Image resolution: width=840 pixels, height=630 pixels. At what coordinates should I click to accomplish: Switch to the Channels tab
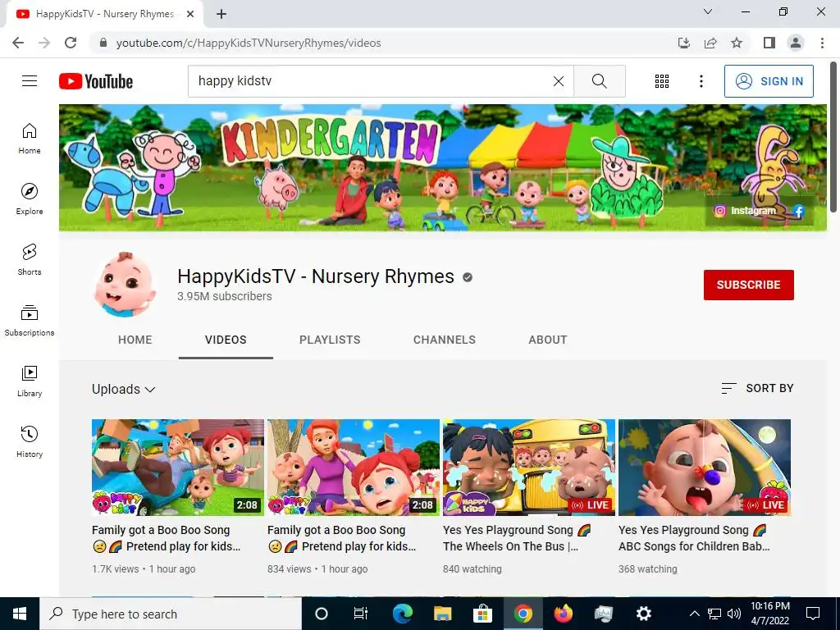(x=444, y=340)
